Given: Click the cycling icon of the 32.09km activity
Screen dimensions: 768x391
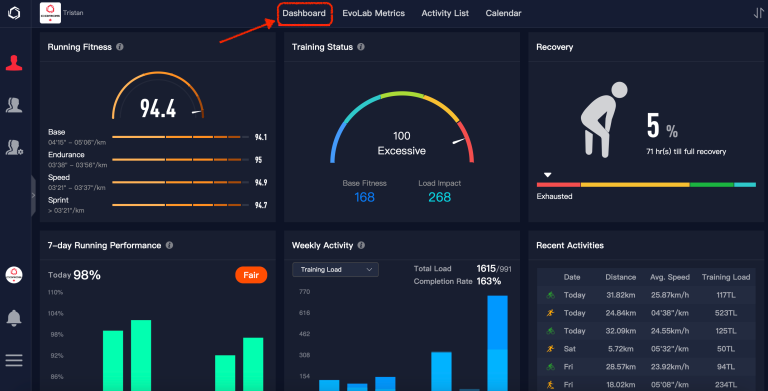Looking at the screenshot, I should 551,331.
